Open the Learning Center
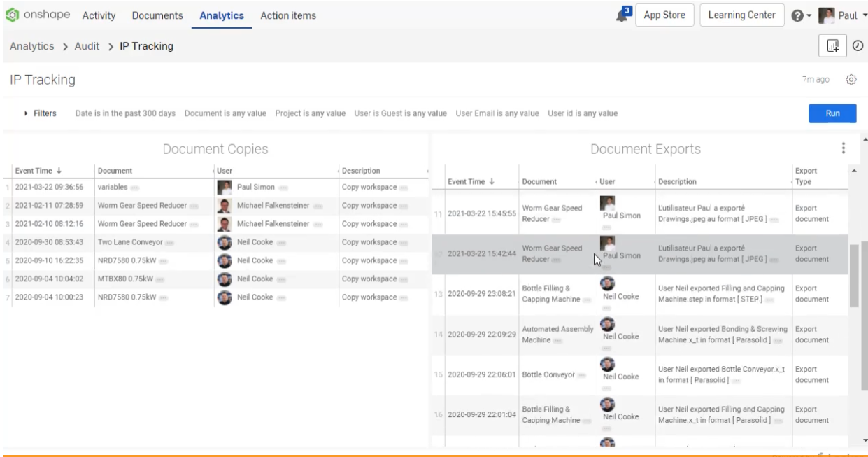 (x=741, y=15)
